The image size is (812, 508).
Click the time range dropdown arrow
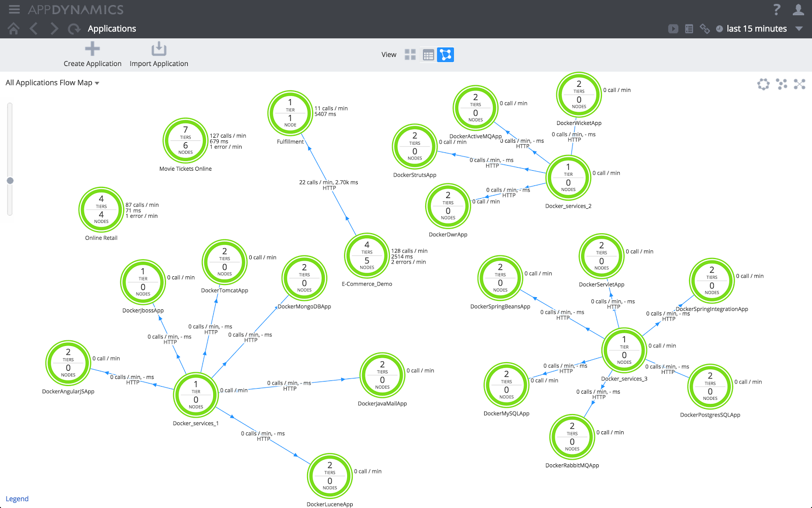tap(799, 29)
